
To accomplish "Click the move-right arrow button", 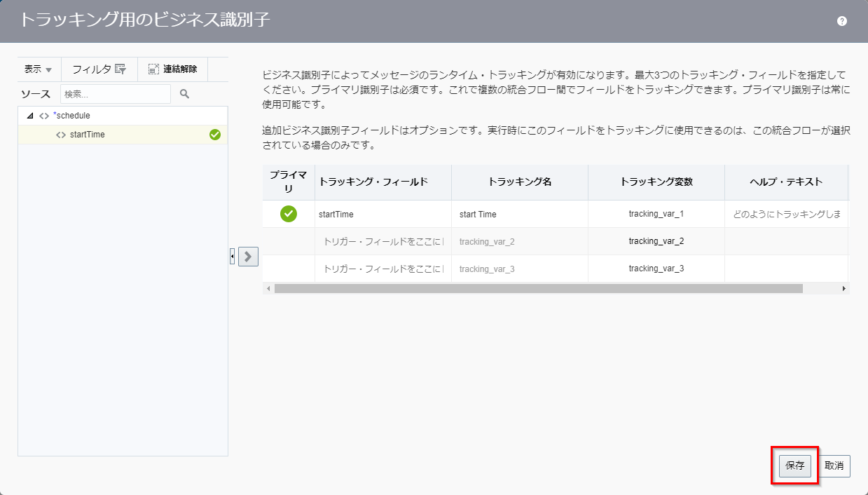I will tap(249, 257).
